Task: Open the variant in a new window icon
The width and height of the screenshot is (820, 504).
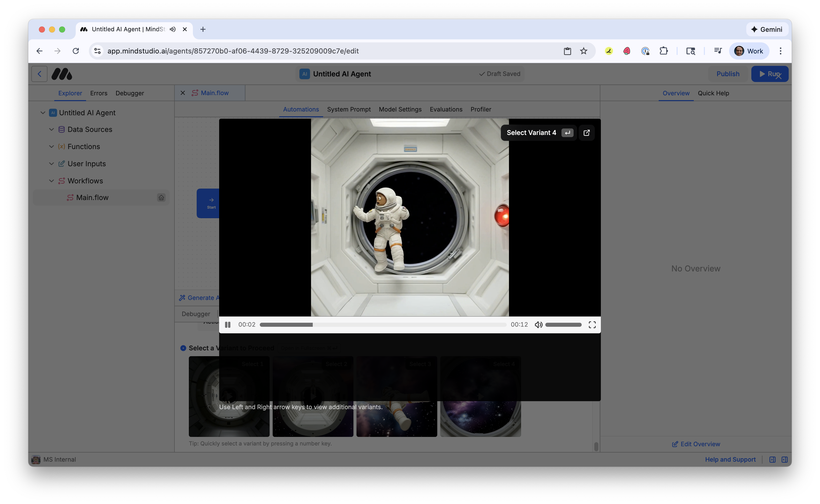Action: coord(587,133)
